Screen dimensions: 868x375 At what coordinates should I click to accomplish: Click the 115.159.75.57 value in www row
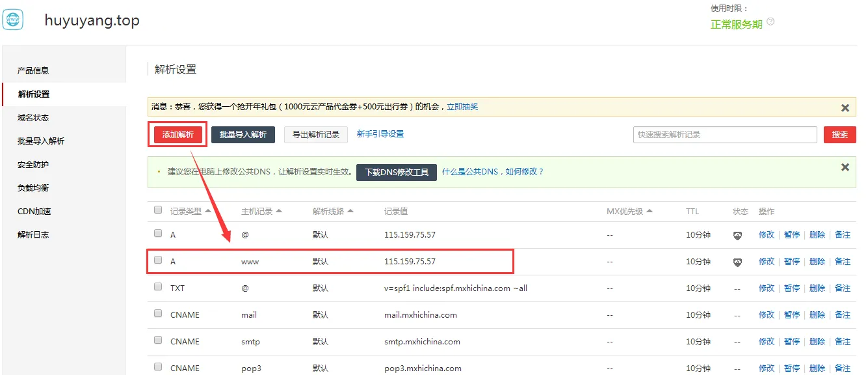[x=410, y=262]
